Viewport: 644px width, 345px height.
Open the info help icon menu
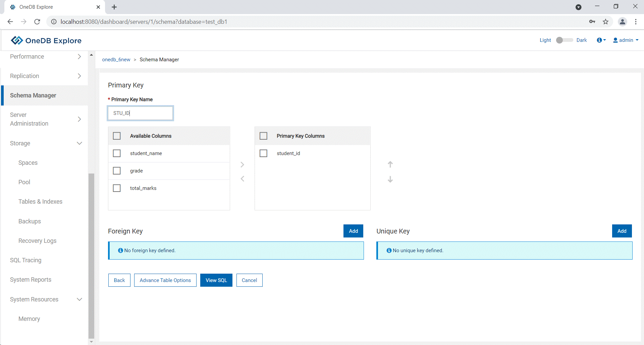(601, 40)
